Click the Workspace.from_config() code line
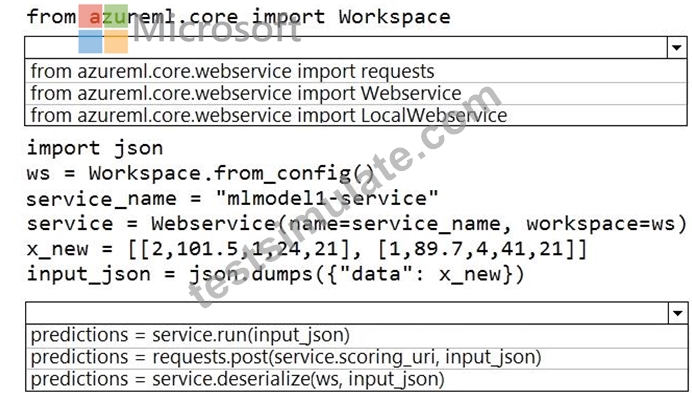The image size is (692, 393). click(x=201, y=173)
